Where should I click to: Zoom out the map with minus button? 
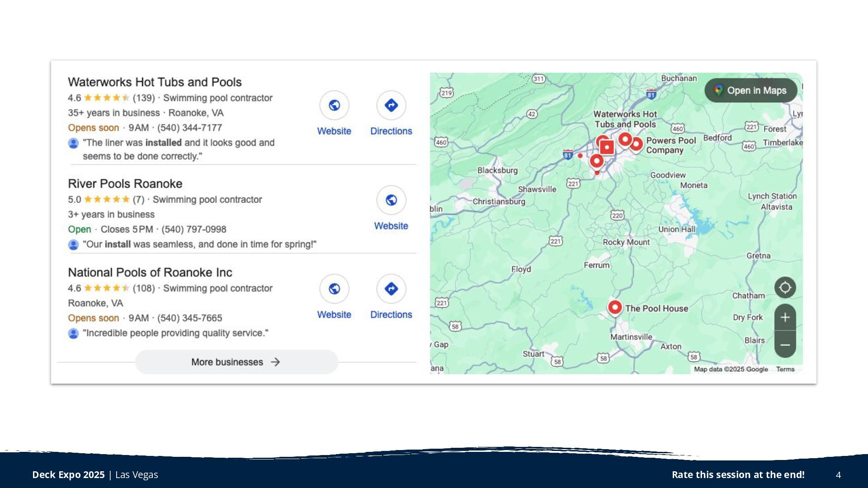pyautogui.click(x=785, y=345)
